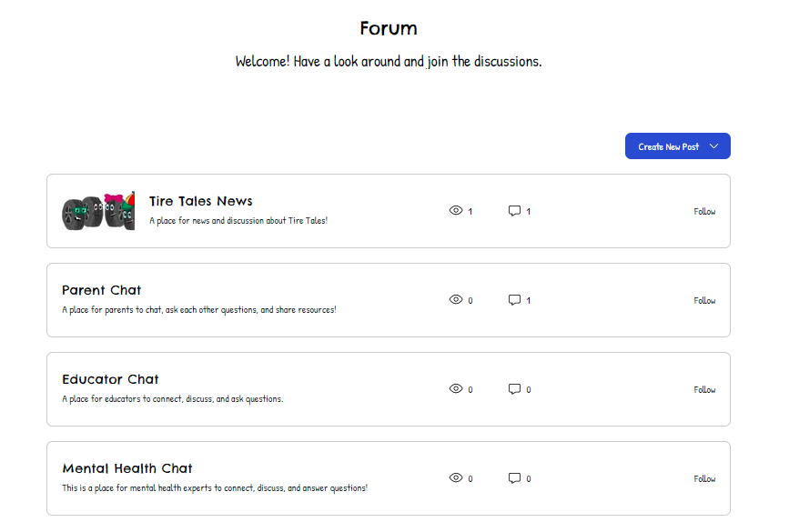Click the eye icon in Mental Health Chat row
This screenshot has width=789, height=532.
point(456,477)
